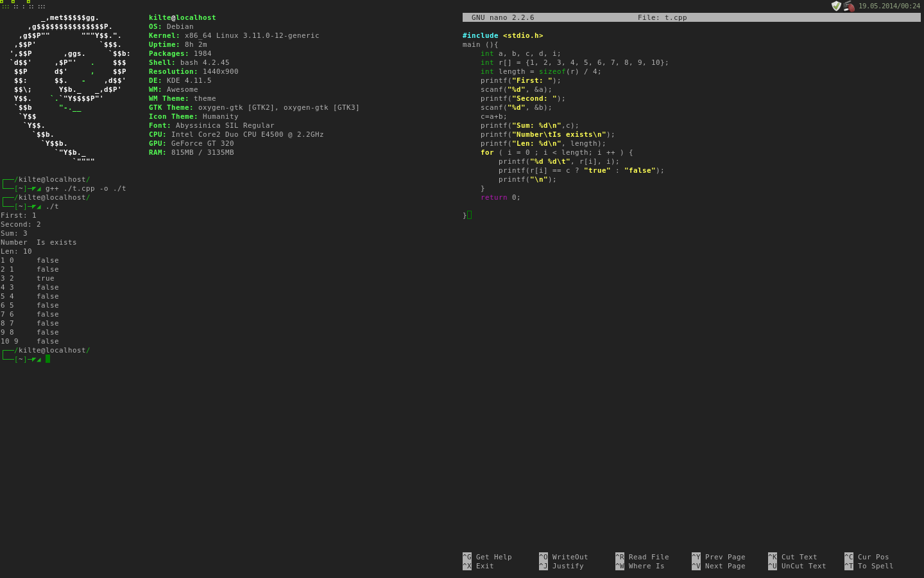The image size is (924, 578).
Task: Switch to the fifth workspace tag
Action: [x=41, y=6]
